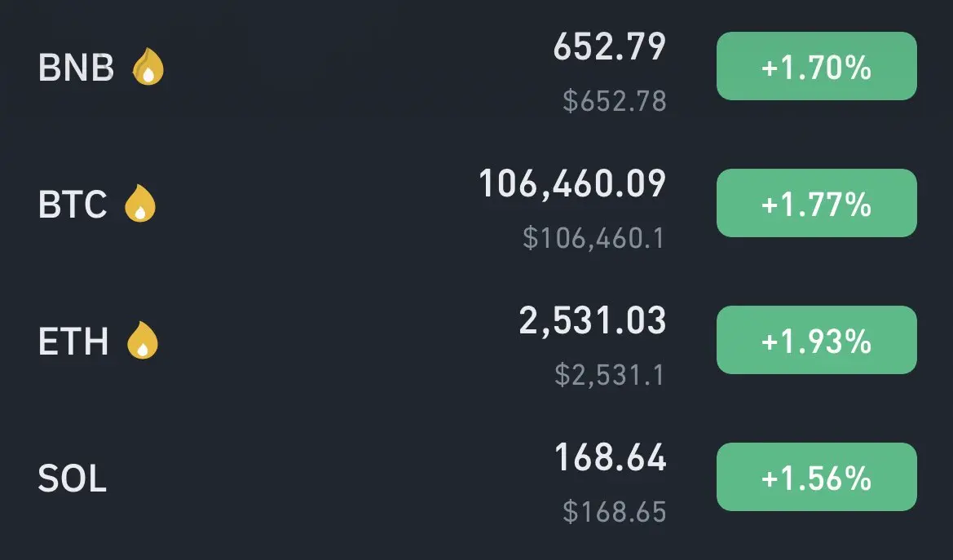
Task: Open the BTC trading pair
Action: pyautogui.click(x=73, y=204)
